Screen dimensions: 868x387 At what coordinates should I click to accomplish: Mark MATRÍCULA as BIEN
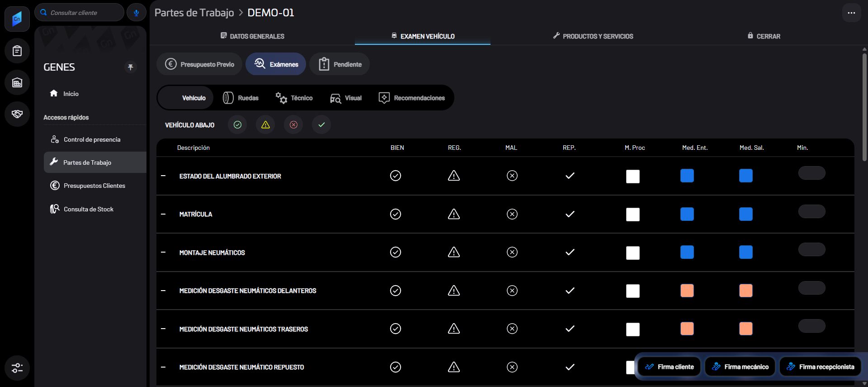[396, 214]
